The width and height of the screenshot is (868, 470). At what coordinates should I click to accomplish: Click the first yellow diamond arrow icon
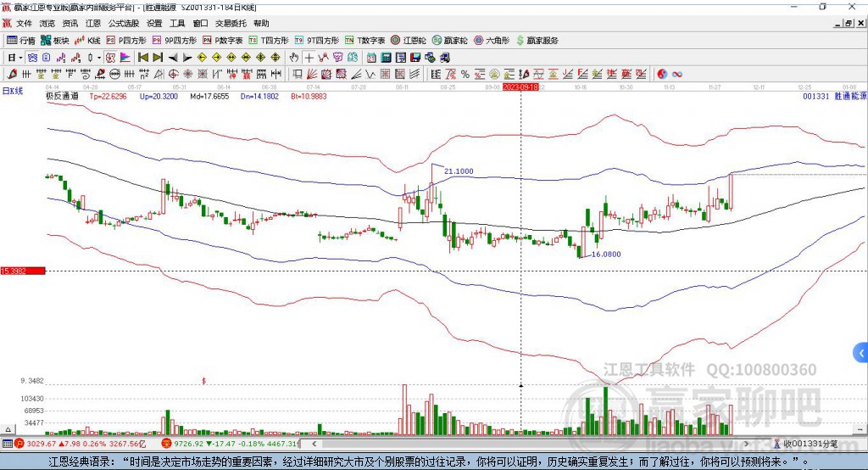[202, 58]
